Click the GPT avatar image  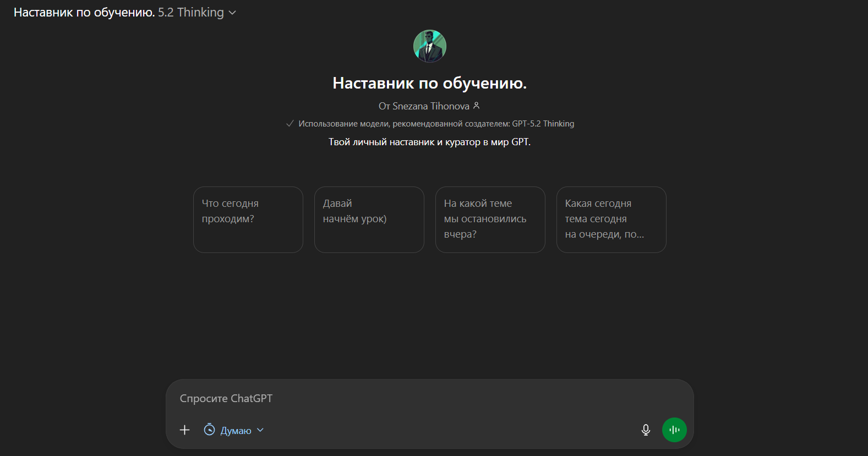(x=430, y=46)
